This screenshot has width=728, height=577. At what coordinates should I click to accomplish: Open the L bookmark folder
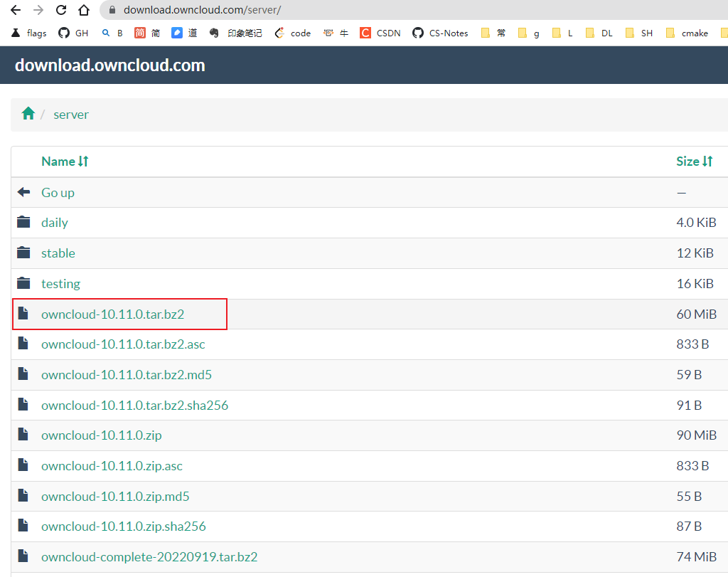click(x=562, y=33)
